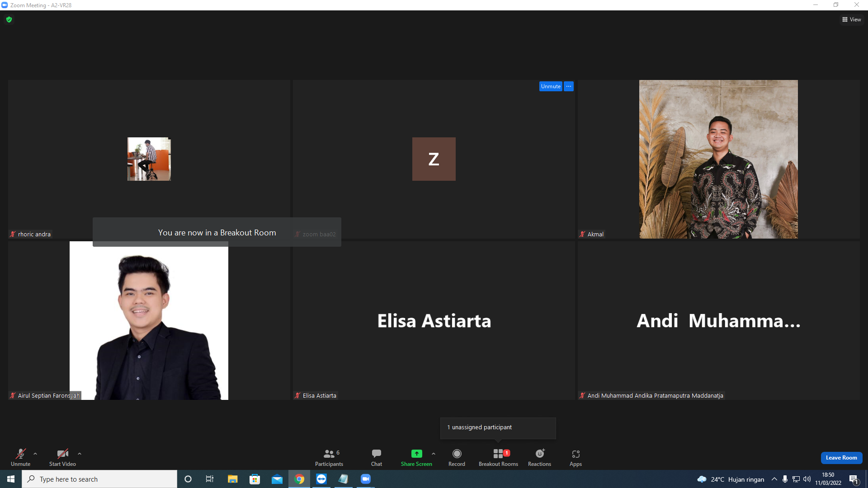Click the Airul Septian Faronsyah name label

45,395
